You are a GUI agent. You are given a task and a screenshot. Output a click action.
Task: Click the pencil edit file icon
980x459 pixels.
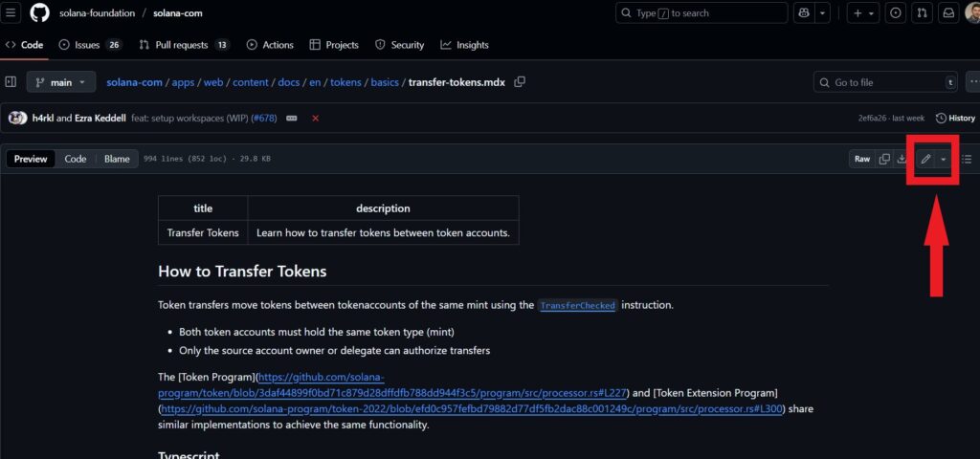(924, 159)
